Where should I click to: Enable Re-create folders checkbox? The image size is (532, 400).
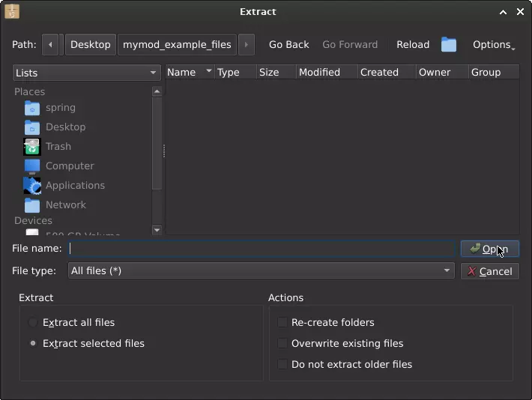(x=282, y=323)
